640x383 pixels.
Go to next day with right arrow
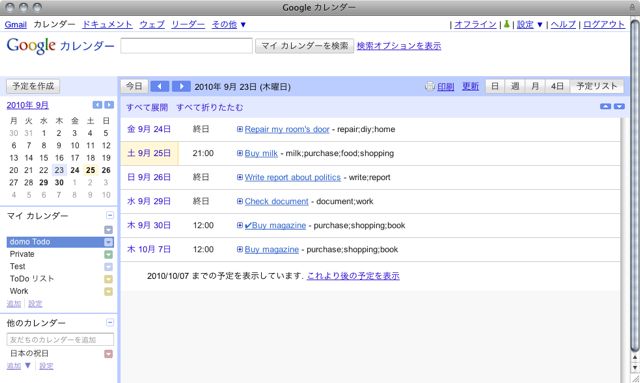click(x=181, y=87)
